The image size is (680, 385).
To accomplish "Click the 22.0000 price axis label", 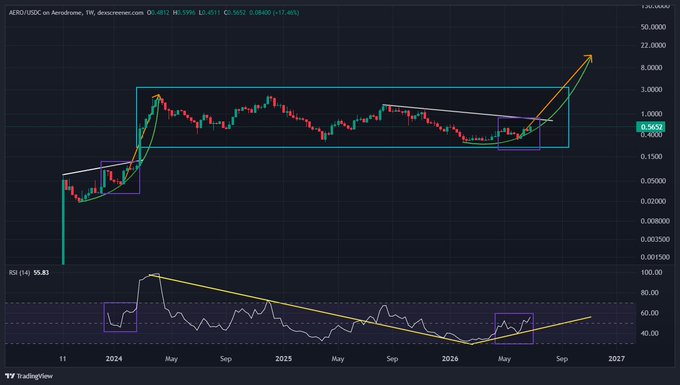I will (653, 45).
